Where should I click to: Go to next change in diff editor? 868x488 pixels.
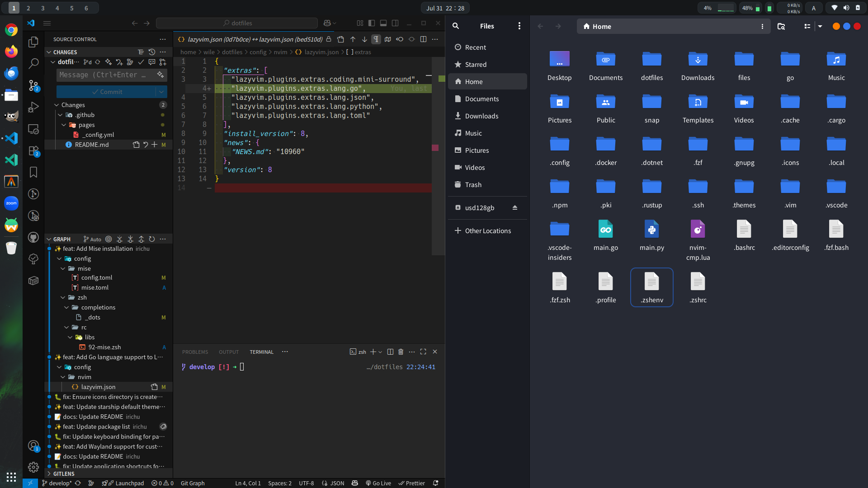coord(364,39)
